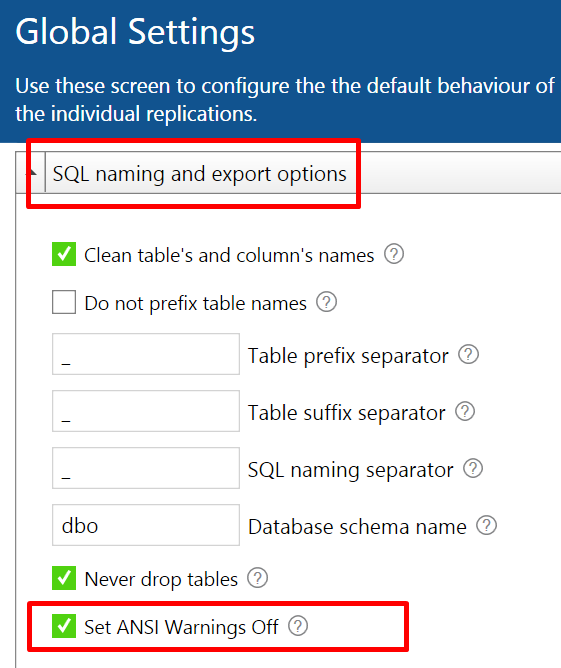561x668 pixels.
Task: Click the Global Settings title
Action: tap(135, 32)
